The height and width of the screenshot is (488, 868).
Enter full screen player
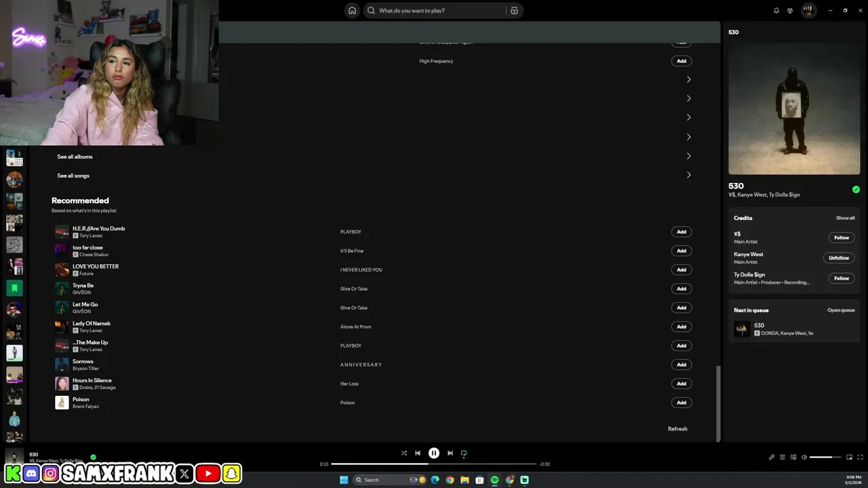(x=861, y=457)
